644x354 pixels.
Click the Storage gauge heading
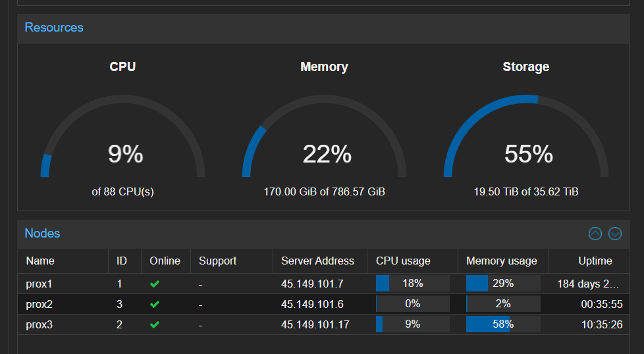tap(526, 67)
